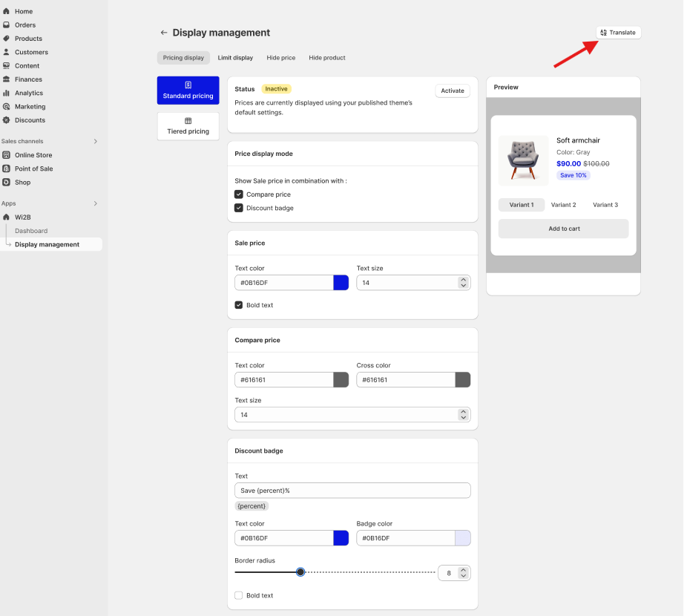Open Analytics via its bar chart icon
Screen dimensions: 684x616
[x=6, y=93]
